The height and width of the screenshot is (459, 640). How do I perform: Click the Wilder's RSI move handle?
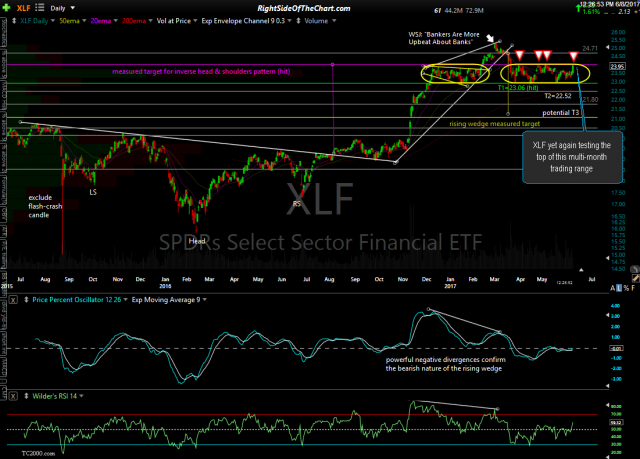pos(26,396)
